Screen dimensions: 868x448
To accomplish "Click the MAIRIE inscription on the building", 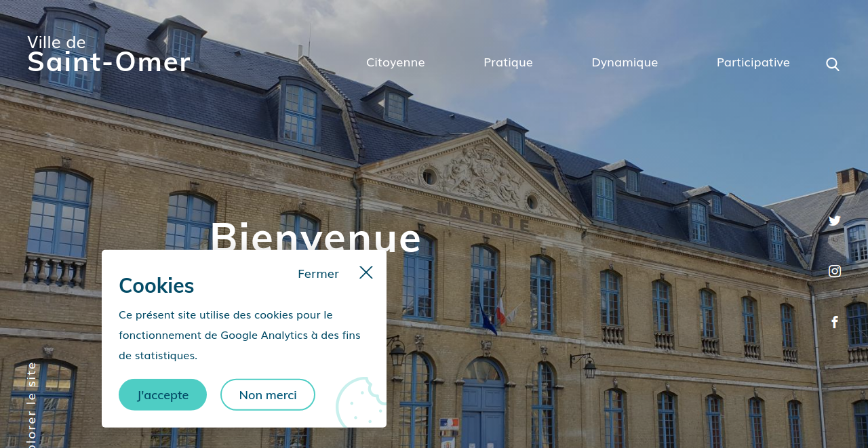I will 484,214.
